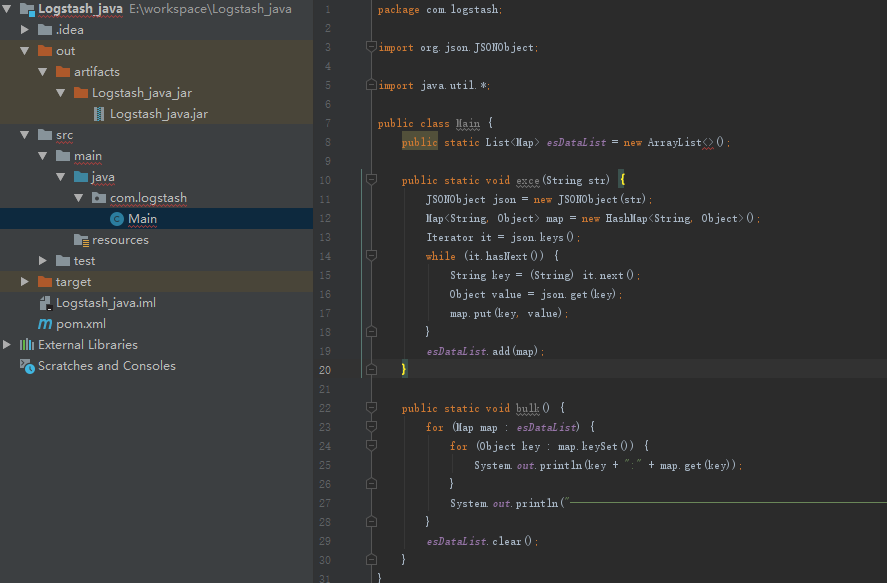
Task: Click line number 20 in gutter
Action: pos(325,370)
